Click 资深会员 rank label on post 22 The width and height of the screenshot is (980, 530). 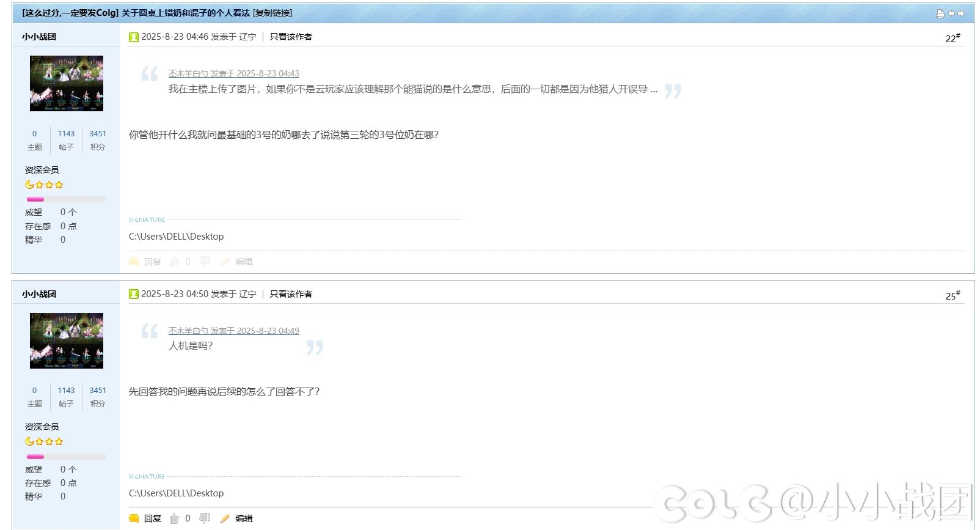(x=42, y=170)
